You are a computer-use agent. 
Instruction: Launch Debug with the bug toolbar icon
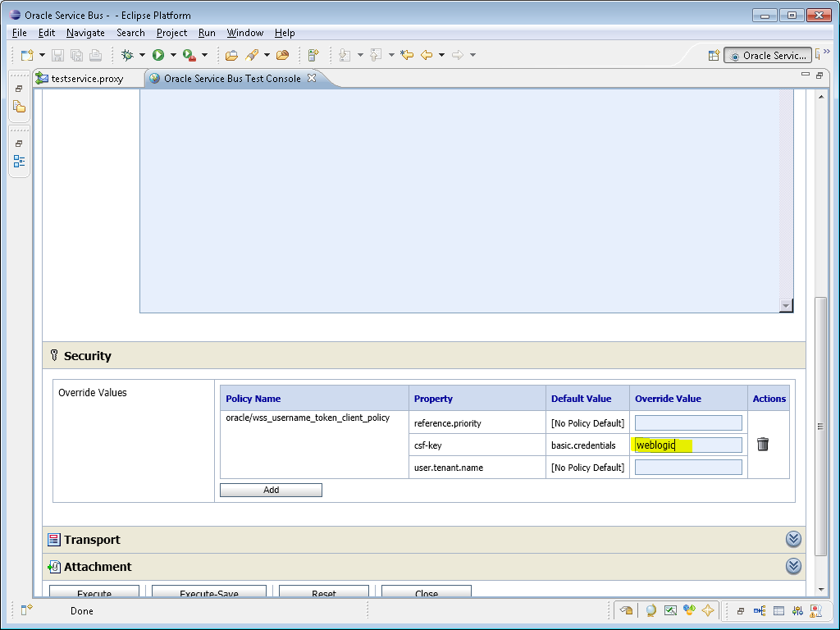point(127,54)
